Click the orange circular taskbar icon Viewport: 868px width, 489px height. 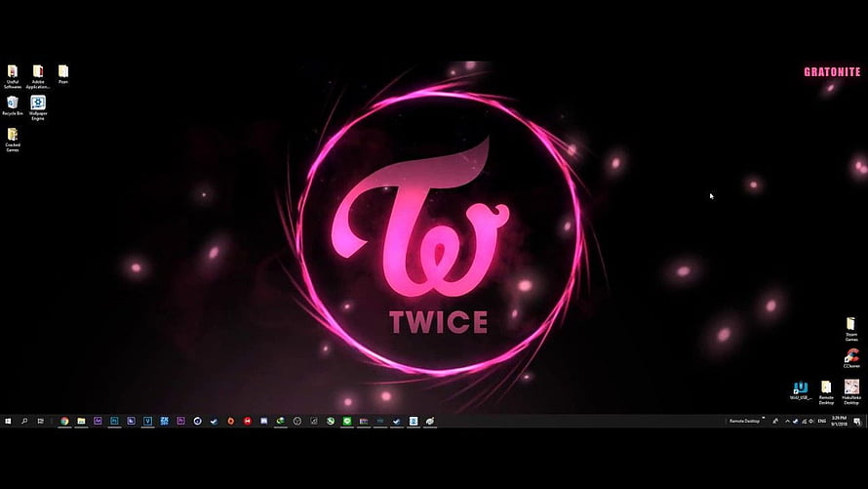click(x=231, y=421)
